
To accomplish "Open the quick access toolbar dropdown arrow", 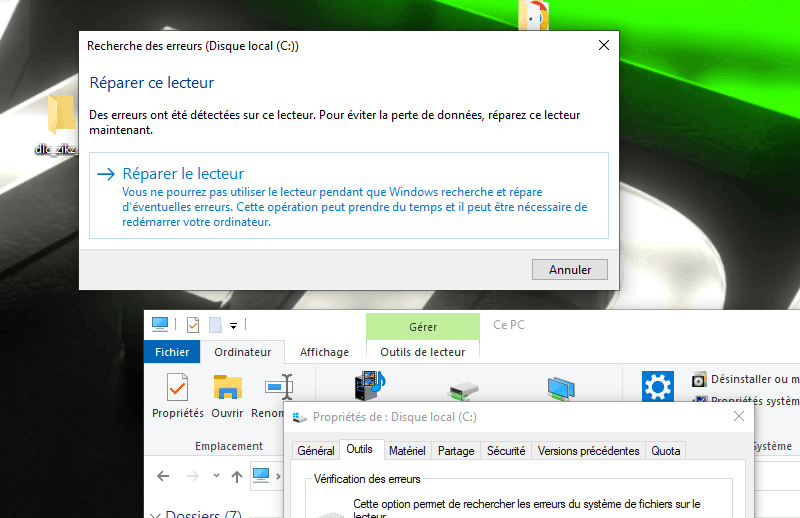I will pyautogui.click(x=233, y=326).
